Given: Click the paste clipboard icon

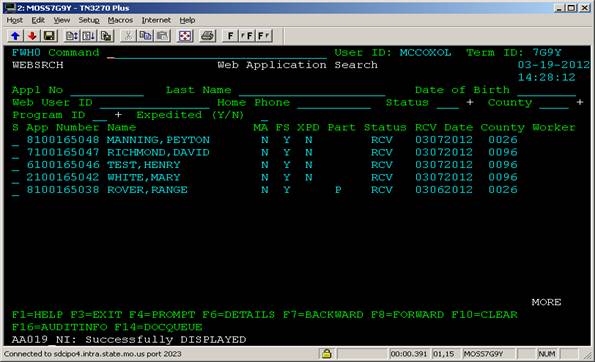Looking at the screenshot, I should [162, 36].
